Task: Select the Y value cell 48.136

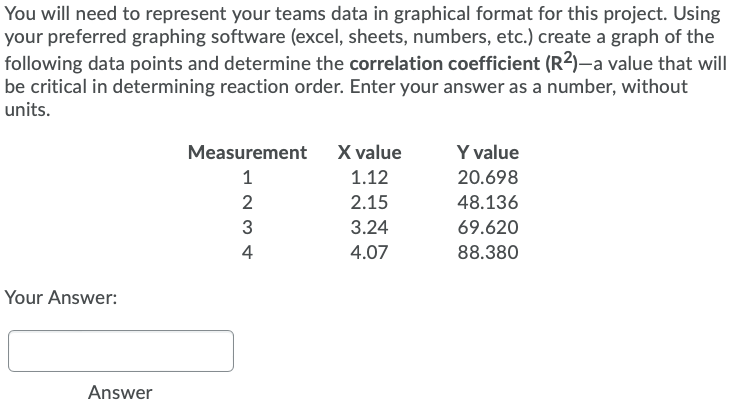Action: pyautogui.click(x=488, y=202)
